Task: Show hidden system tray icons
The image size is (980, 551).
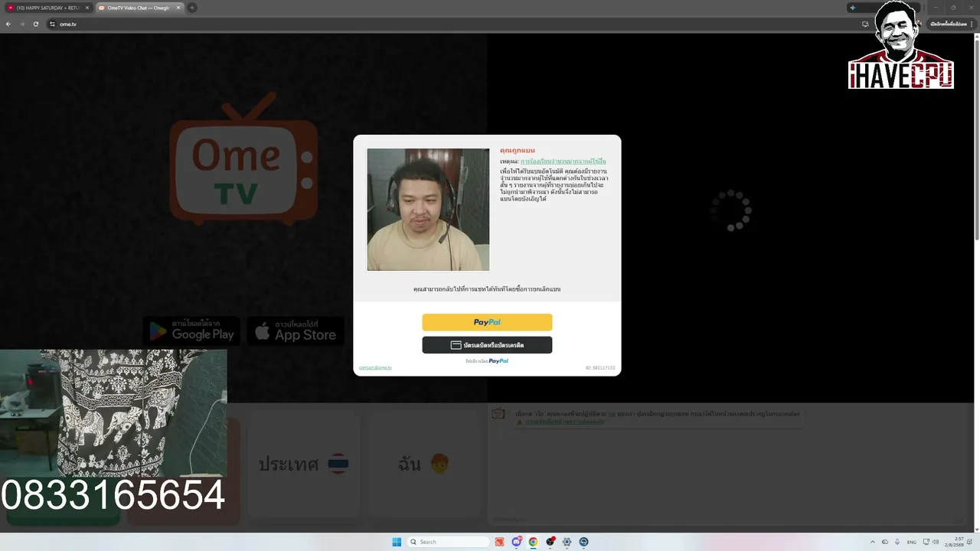Action: click(872, 542)
